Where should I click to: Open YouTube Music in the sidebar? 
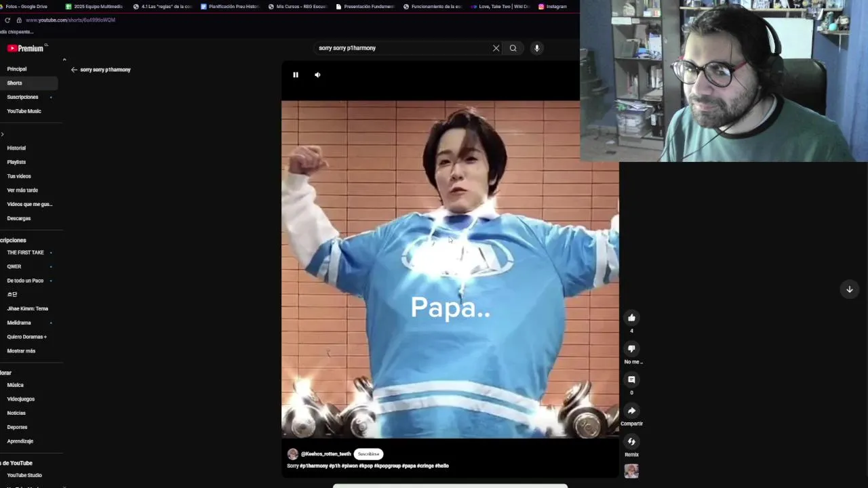(x=24, y=111)
